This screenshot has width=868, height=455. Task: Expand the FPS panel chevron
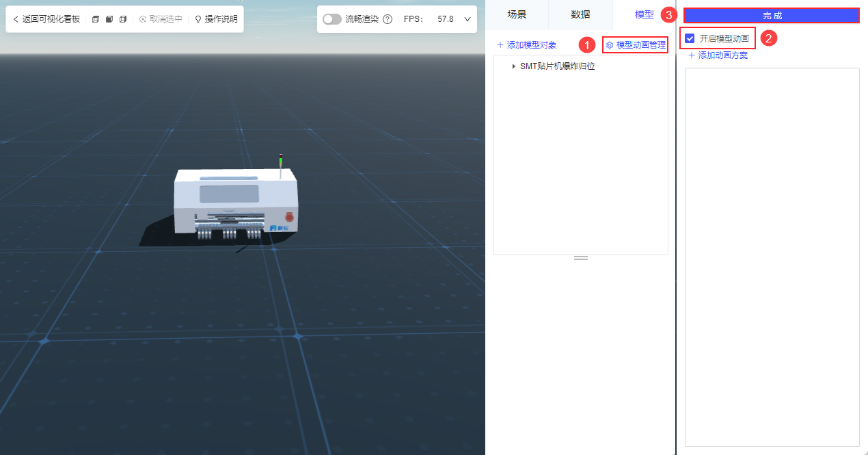point(467,19)
